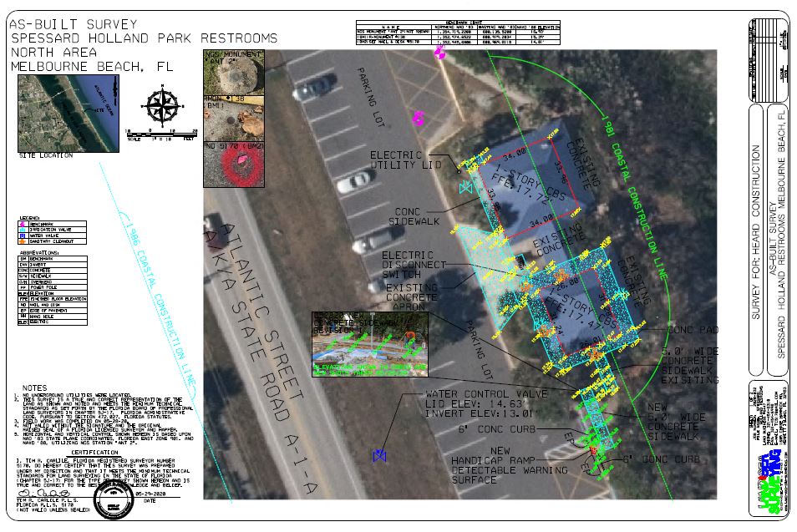Click the "1981 COASTAL CONSTRUCTION LINE" green label
Image resolution: width=797 pixels, height=532 pixels.
(x=634, y=197)
